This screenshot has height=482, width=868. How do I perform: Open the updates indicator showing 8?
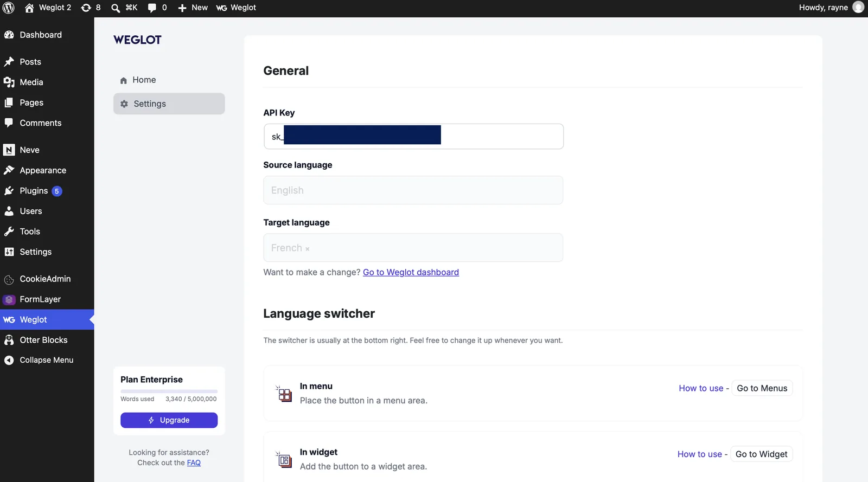tap(91, 8)
